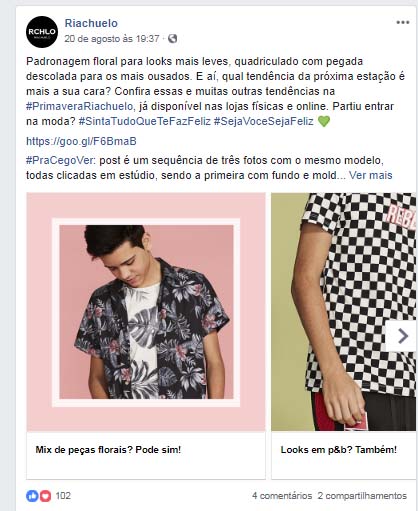
Task: Open the Looks em p&b card caption
Action: pyautogui.click(x=339, y=450)
